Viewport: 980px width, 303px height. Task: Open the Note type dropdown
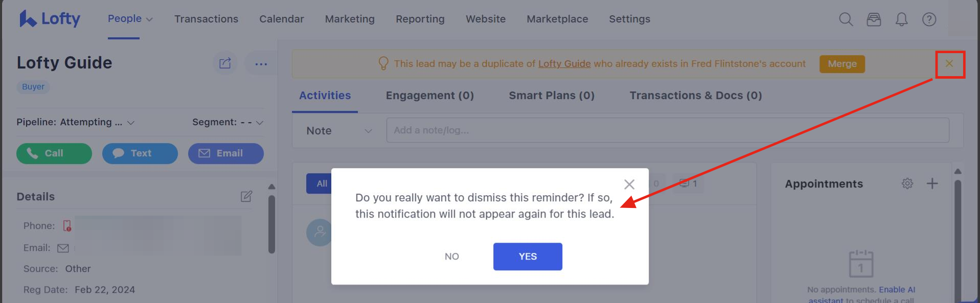pyautogui.click(x=339, y=131)
